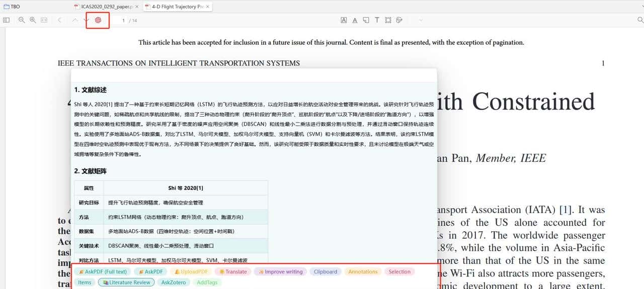Viewport: 644px width, 289px height.
Task: Select the sticky Note tool
Action: tap(366, 20)
